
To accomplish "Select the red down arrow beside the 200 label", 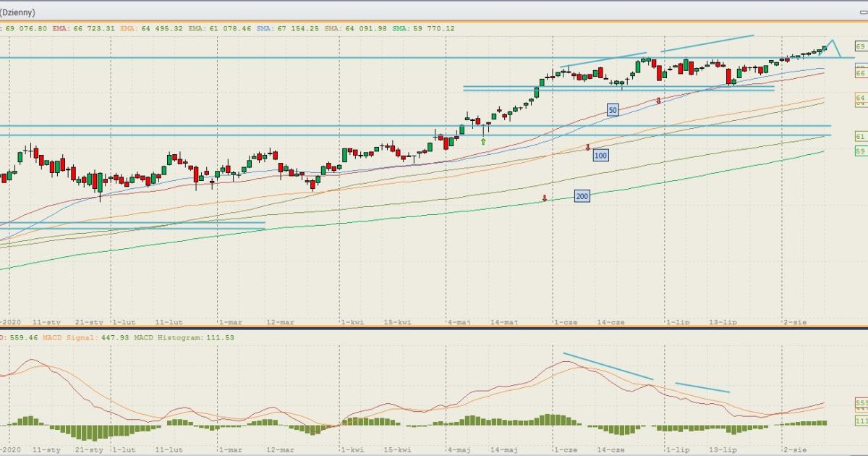I will (x=544, y=198).
